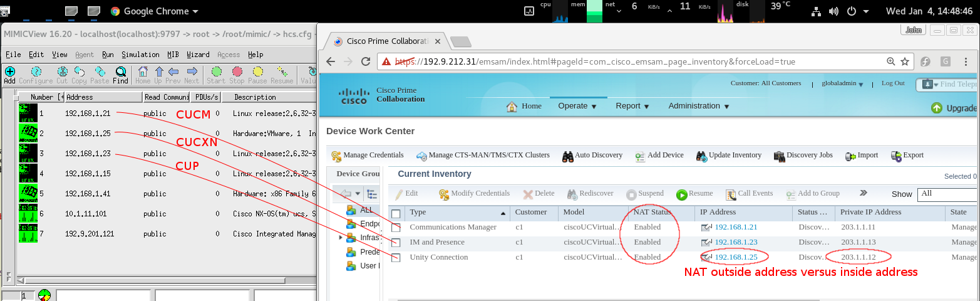Tick the Unity Connection row checkbox
The height and width of the screenshot is (301, 980).
pyautogui.click(x=396, y=258)
